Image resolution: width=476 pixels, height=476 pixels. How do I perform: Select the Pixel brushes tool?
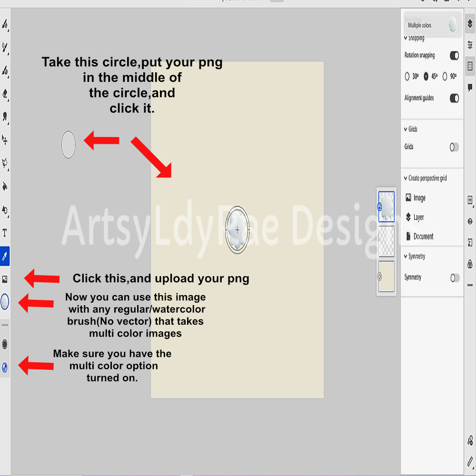tap(5, 24)
